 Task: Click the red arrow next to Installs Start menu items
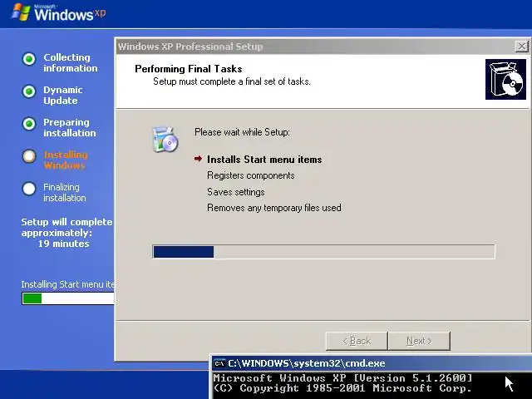coord(198,159)
